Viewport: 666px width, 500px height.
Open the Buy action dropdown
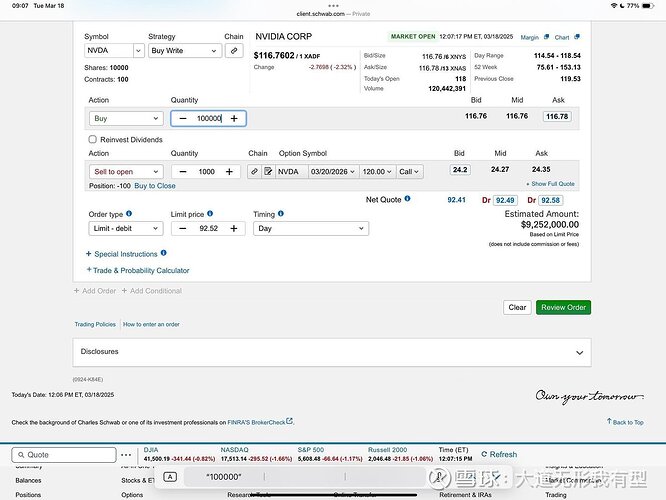click(x=126, y=119)
